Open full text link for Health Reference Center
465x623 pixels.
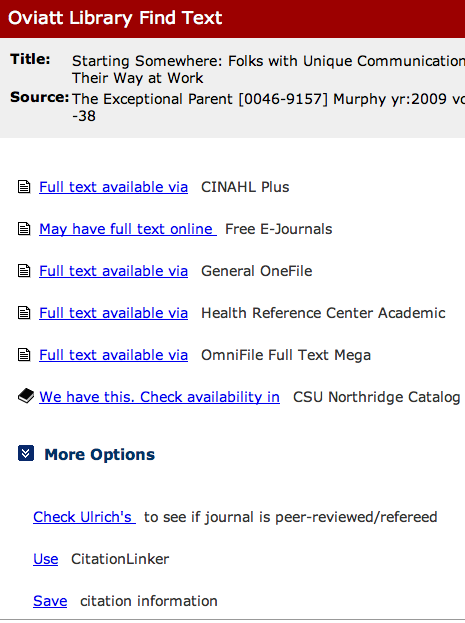coord(113,313)
